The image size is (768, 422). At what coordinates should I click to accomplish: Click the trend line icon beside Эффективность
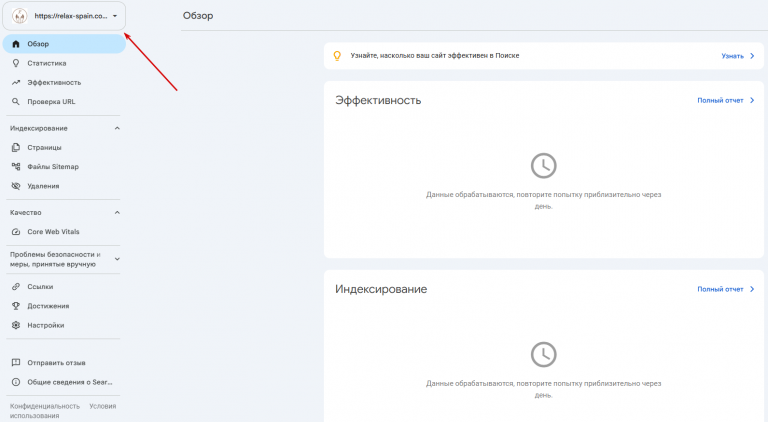16,82
